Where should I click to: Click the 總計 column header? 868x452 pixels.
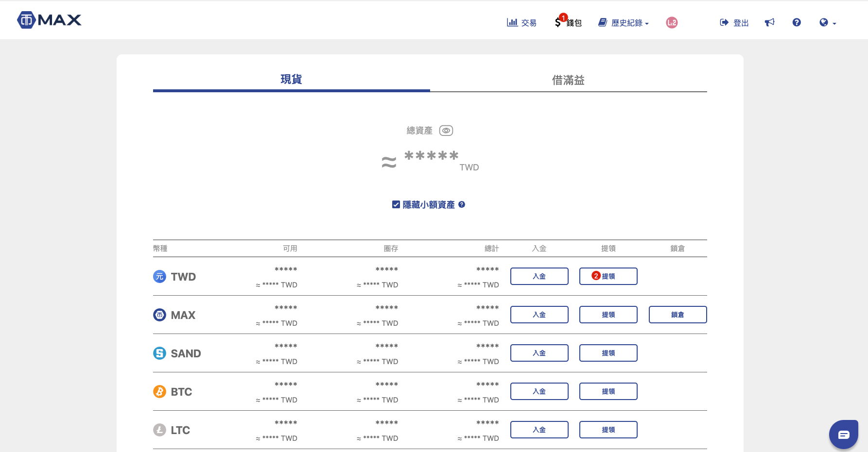tap(492, 248)
